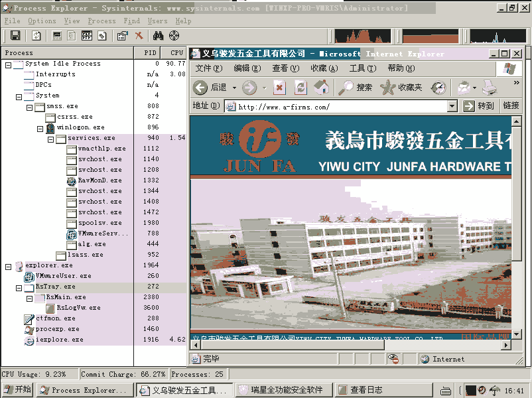Click the Save toolbar icon in Process Explorer

pos(15,36)
